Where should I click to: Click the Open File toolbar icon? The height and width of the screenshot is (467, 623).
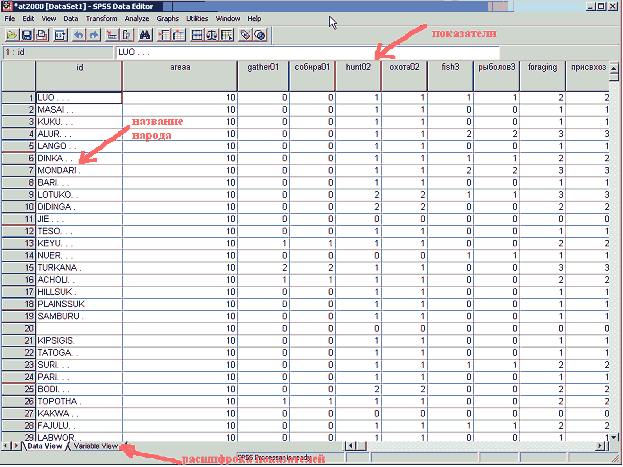coord(10,34)
